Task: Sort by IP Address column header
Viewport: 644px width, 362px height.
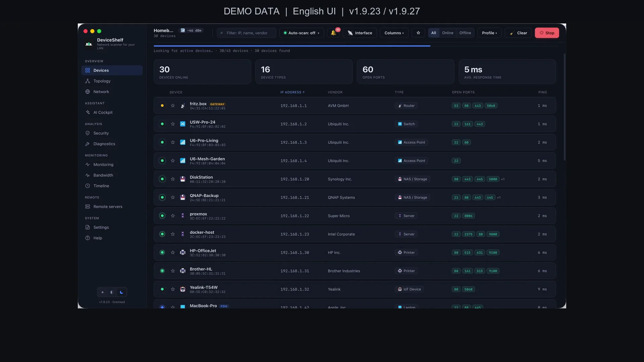Action: point(292,92)
